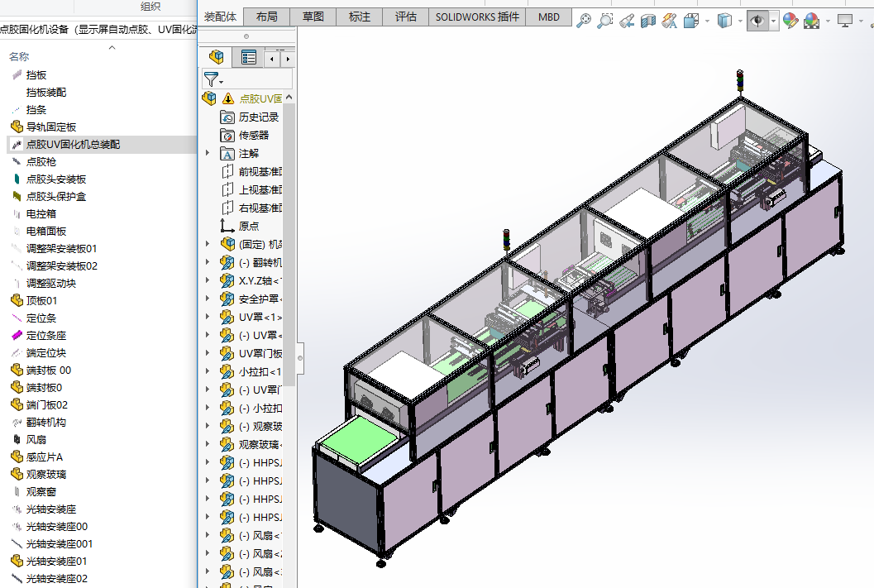Click the 感应片A file icon

[17, 457]
